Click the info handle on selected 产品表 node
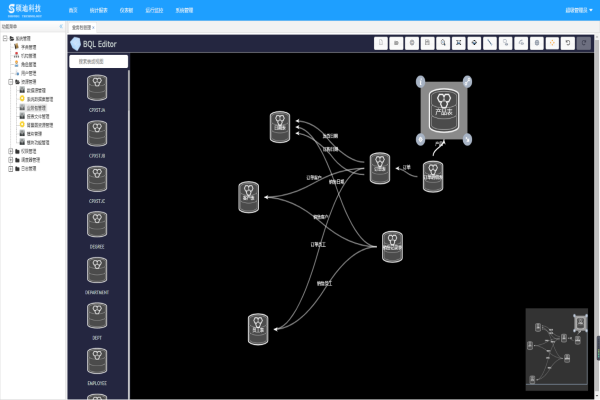 [x=421, y=81]
